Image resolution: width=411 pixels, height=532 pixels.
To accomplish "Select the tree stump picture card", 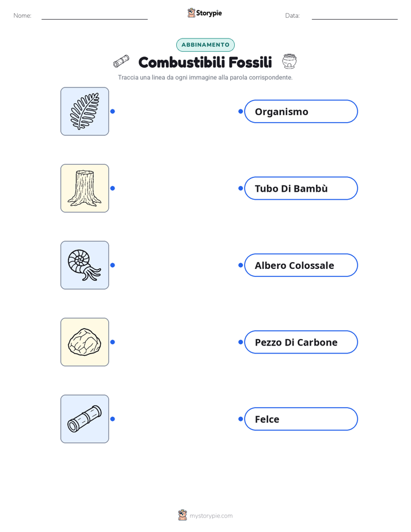I will coord(85,188).
